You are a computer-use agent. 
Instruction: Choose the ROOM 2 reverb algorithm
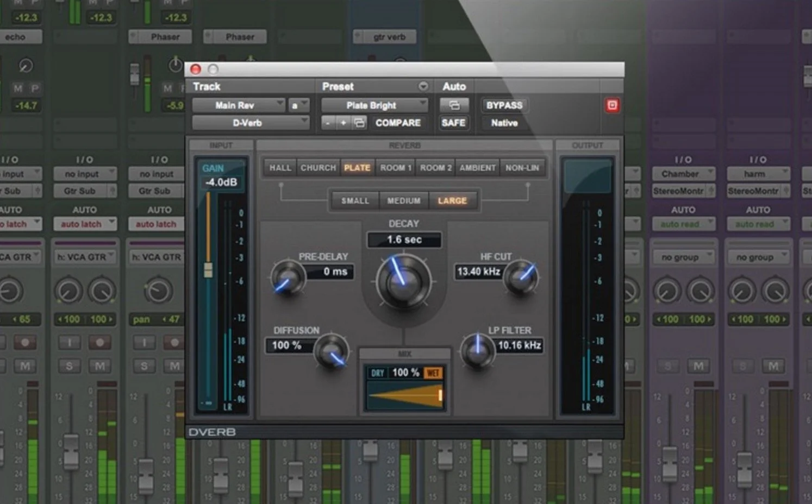click(x=436, y=168)
